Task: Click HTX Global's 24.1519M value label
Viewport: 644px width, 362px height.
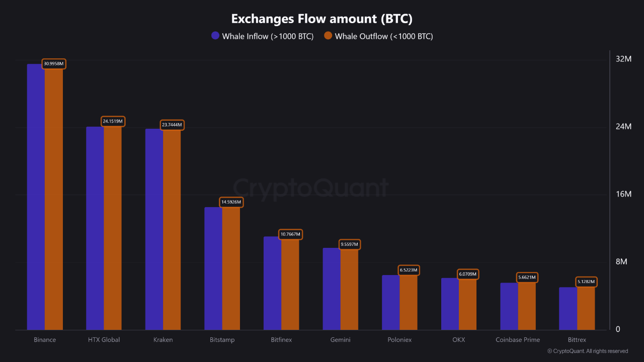Action: [113, 121]
